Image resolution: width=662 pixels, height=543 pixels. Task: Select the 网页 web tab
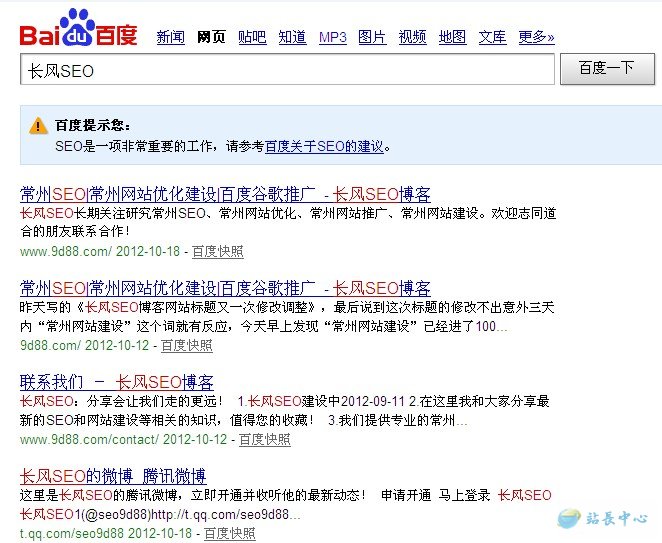211,37
